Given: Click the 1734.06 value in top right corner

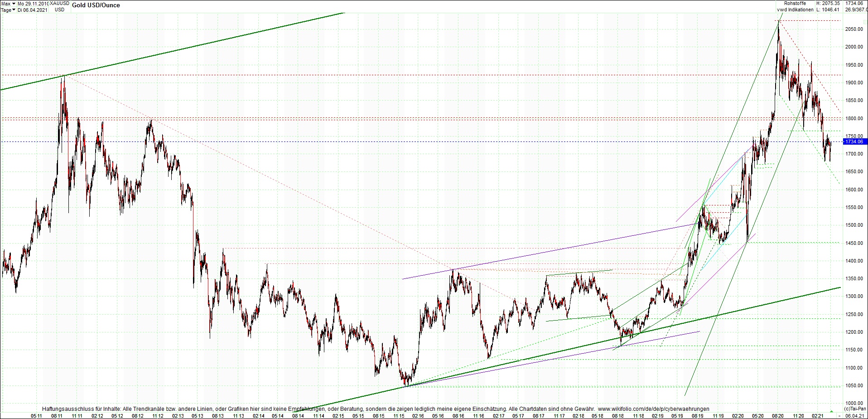Looking at the screenshot, I should click(x=854, y=4).
